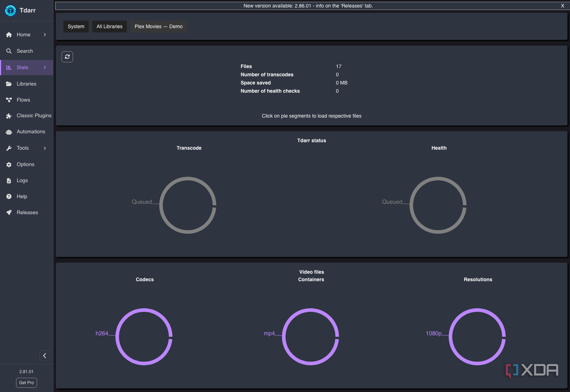Open the Classic Plugins page label
Image resolution: width=570 pixels, height=392 pixels.
point(34,116)
